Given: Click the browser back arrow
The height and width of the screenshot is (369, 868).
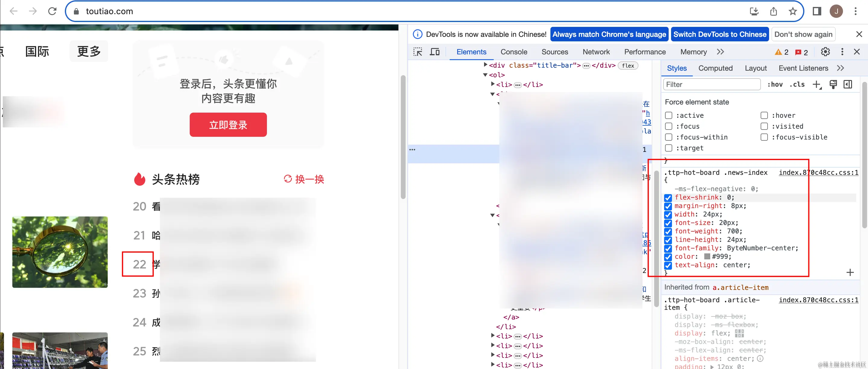Looking at the screenshot, I should pyautogui.click(x=14, y=11).
